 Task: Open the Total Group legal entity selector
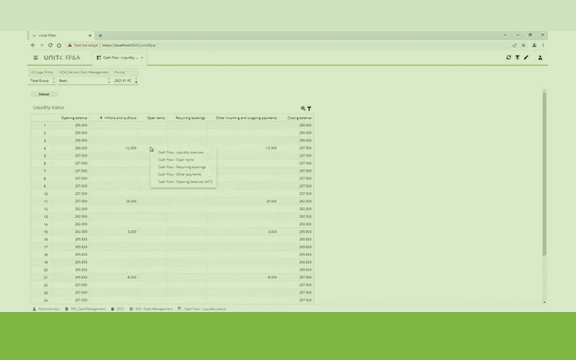tap(43, 80)
